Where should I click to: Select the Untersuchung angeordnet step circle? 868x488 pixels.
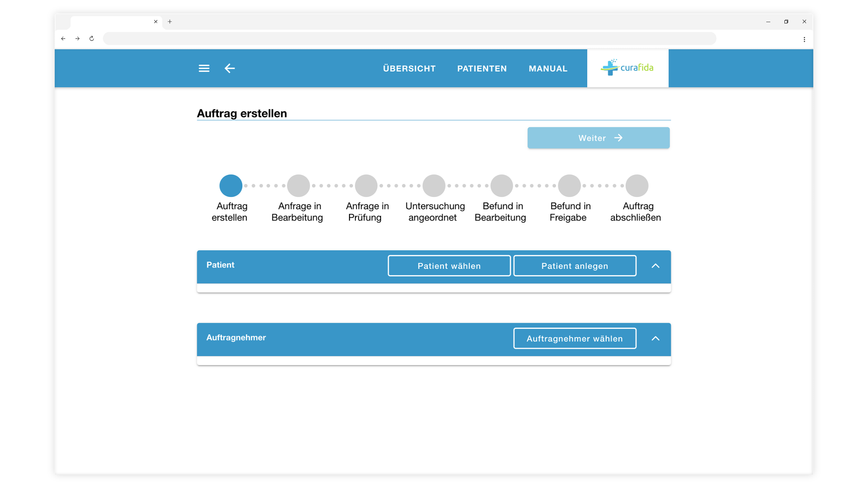tap(434, 186)
